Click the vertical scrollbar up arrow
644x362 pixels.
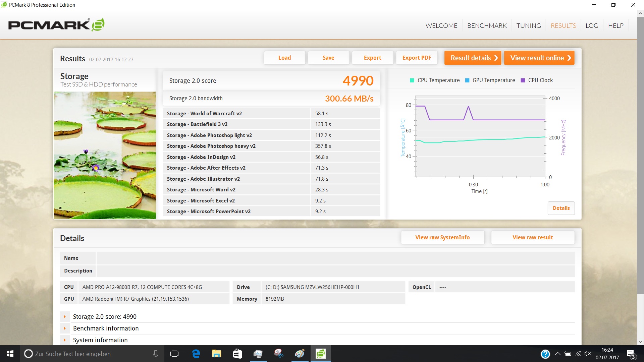640,13
